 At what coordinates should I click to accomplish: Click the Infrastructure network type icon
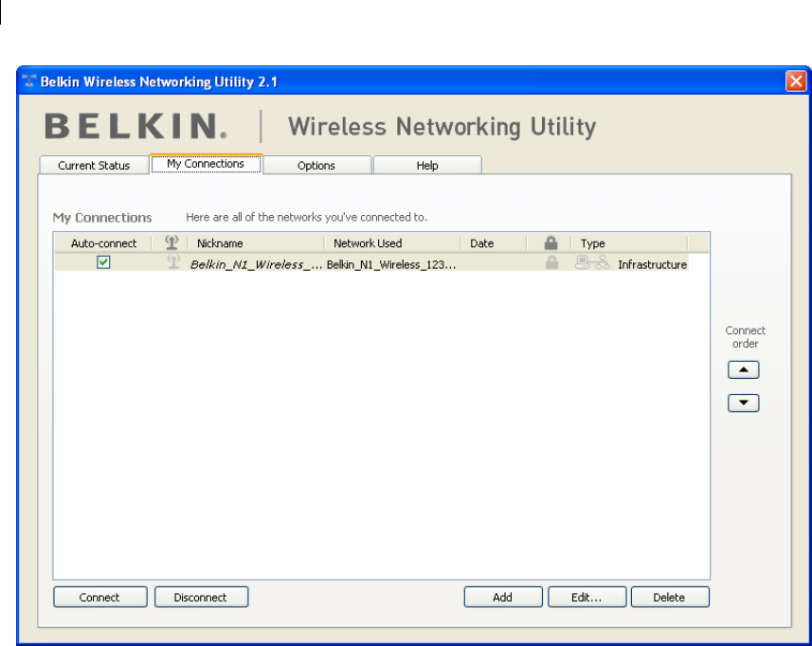[x=592, y=263]
